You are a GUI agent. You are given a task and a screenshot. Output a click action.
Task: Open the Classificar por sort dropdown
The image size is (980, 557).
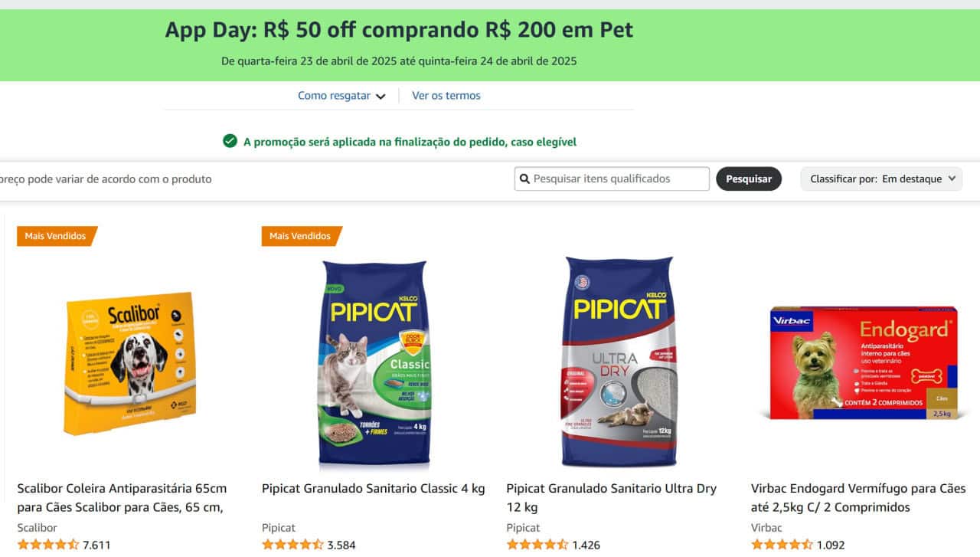click(881, 179)
